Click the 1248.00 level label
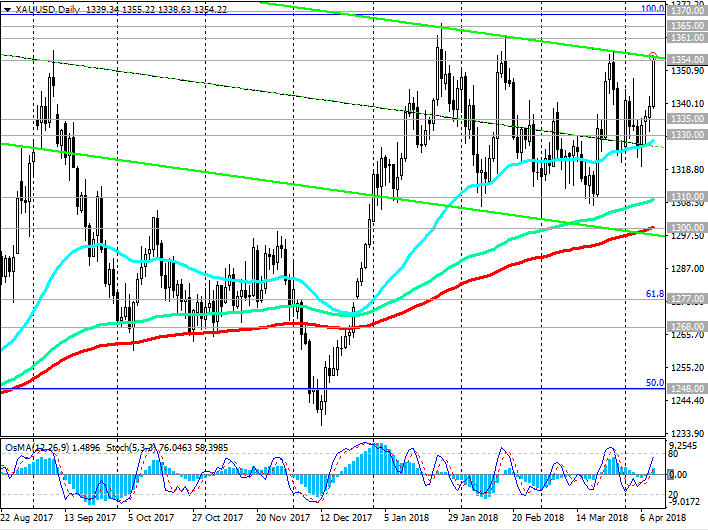 [x=687, y=388]
